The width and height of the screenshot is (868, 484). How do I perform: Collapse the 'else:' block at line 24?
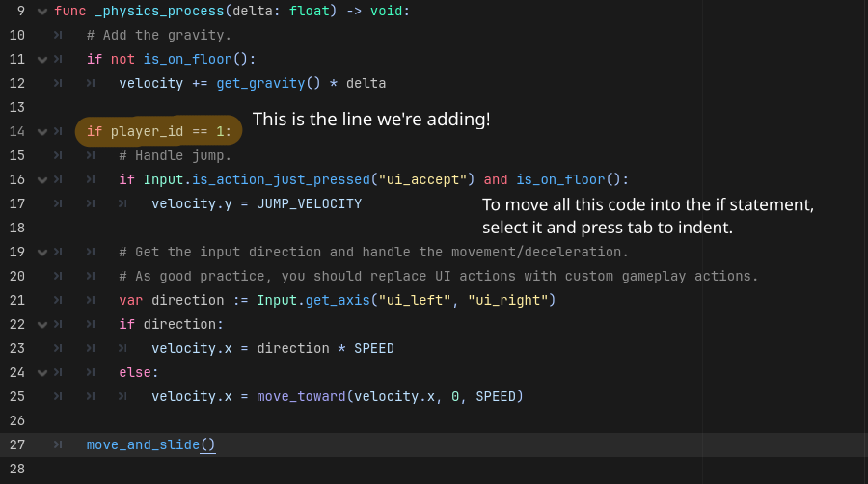click(x=42, y=373)
